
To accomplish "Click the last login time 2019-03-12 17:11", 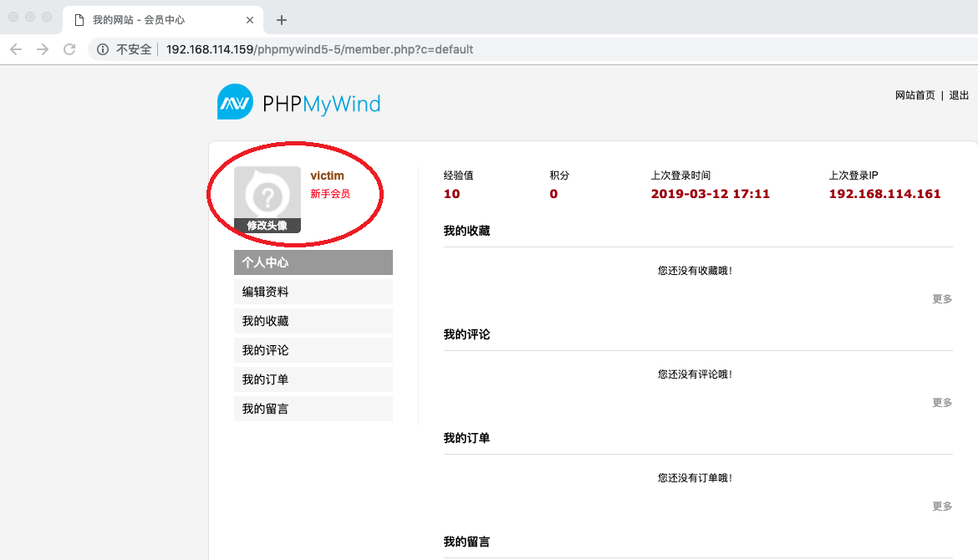I will pos(711,194).
